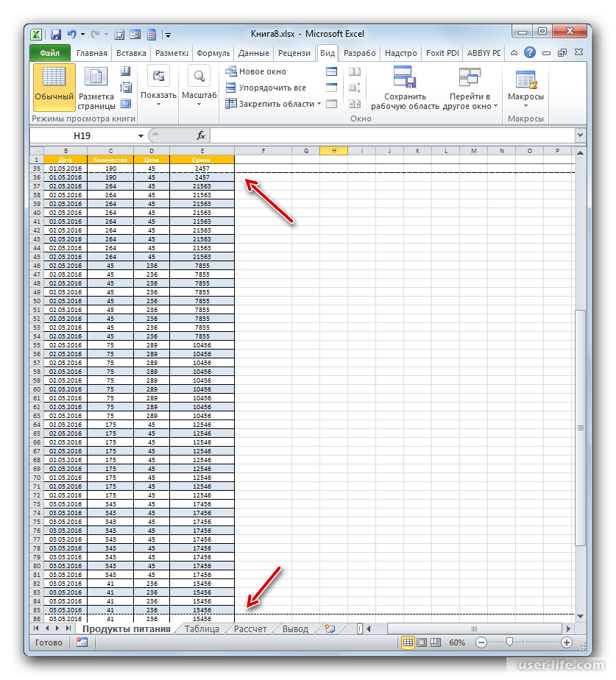Go to last sheet navigation arrow
The image size is (616, 680).
[x=68, y=628]
